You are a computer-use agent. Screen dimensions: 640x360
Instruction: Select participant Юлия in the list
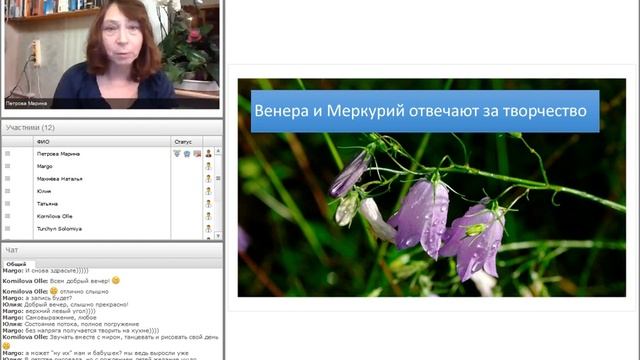point(44,191)
